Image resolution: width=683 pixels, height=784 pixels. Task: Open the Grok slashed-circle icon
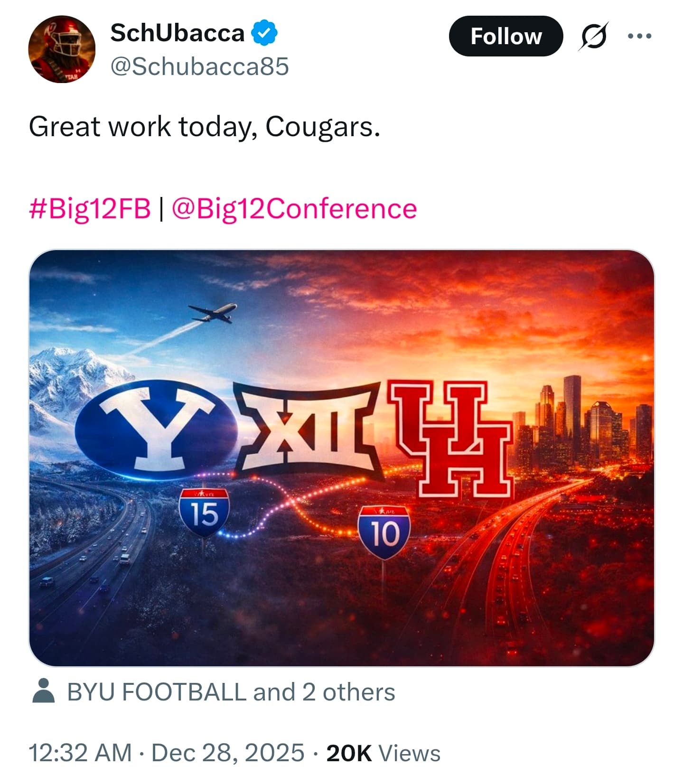[x=593, y=36]
